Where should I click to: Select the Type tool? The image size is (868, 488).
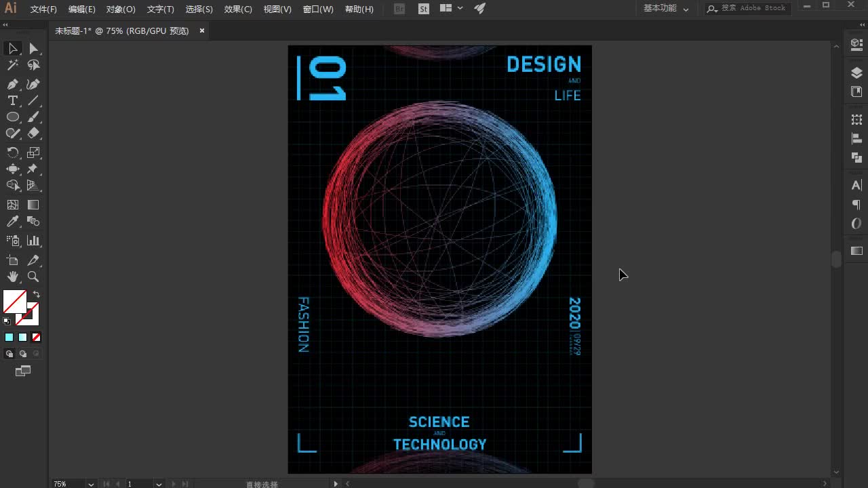[13, 100]
